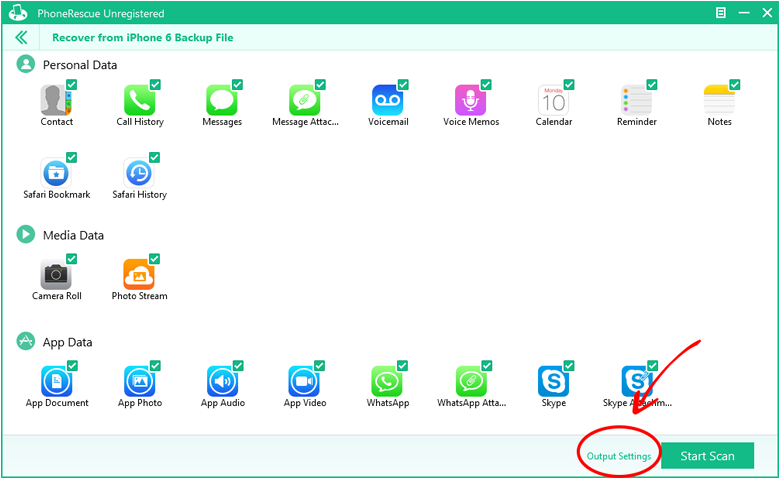
Task: Click the Voicemail icon
Action: [387, 100]
